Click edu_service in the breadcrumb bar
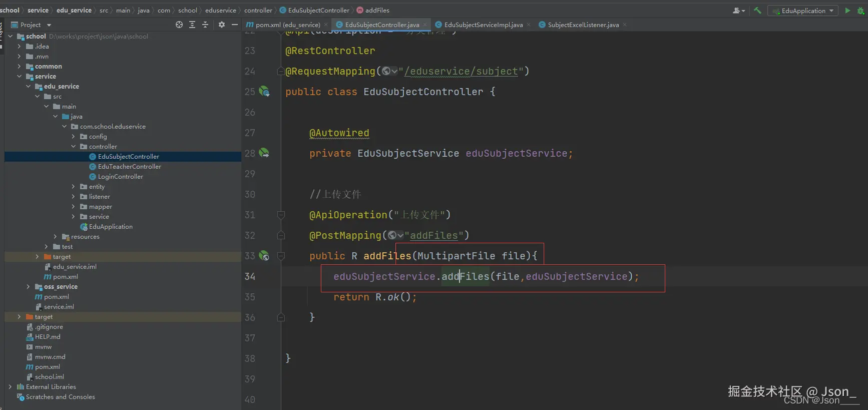This screenshot has width=868, height=410. 74,10
